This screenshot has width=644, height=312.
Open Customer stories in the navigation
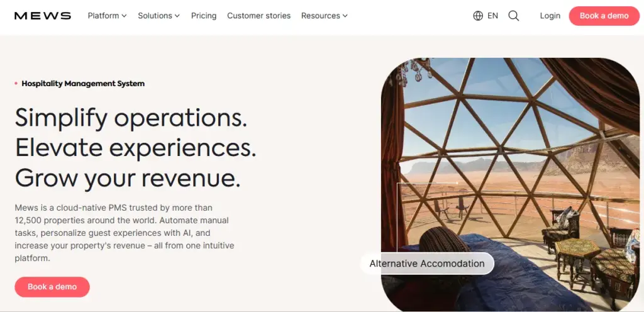[x=258, y=16]
